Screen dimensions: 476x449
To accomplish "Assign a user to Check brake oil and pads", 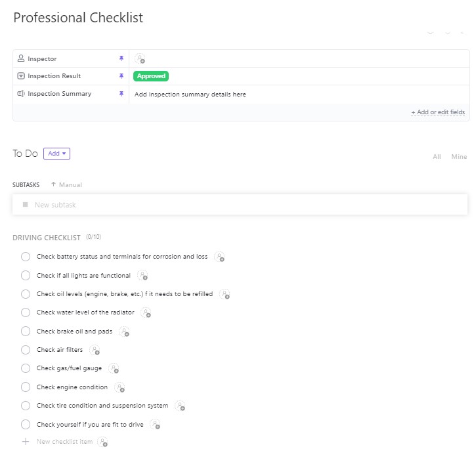I will (124, 331).
